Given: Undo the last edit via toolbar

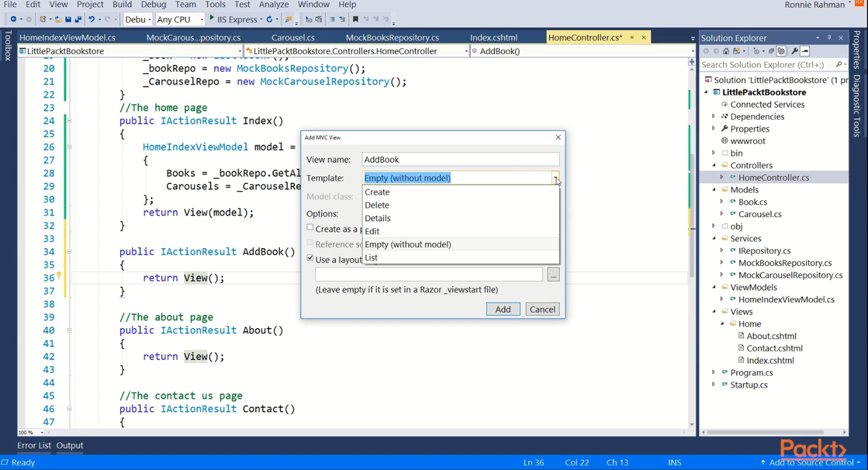Looking at the screenshot, I should [x=92, y=19].
